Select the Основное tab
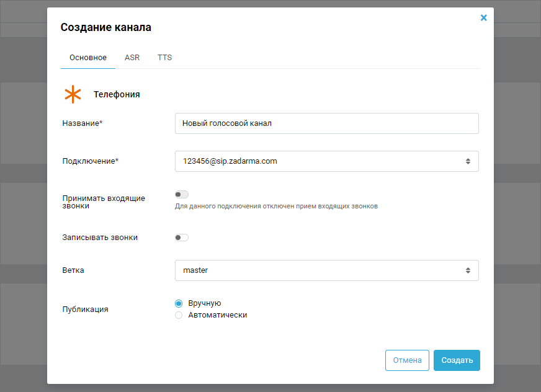This screenshot has height=392, width=541. pos(88,58)
